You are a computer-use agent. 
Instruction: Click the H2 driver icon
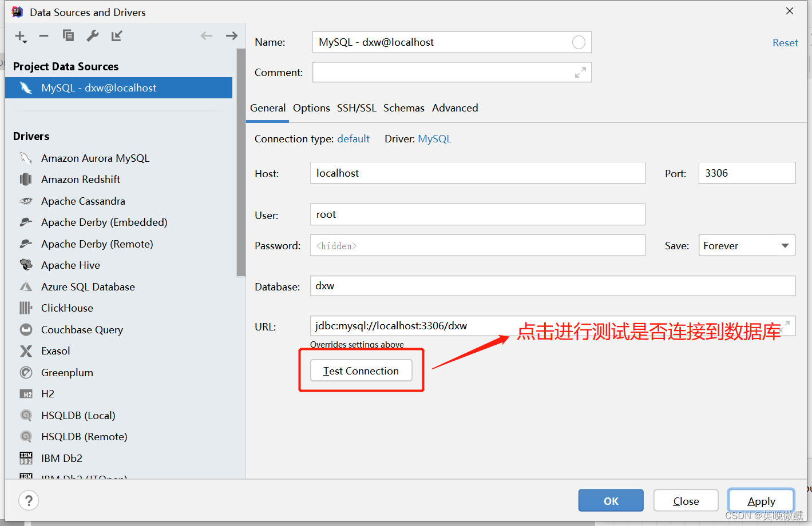[x=26, y=394]
